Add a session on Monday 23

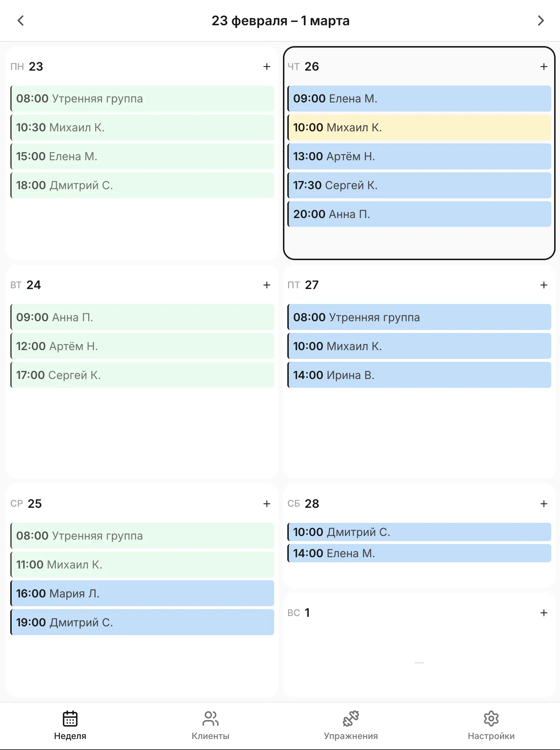[267, 67]
